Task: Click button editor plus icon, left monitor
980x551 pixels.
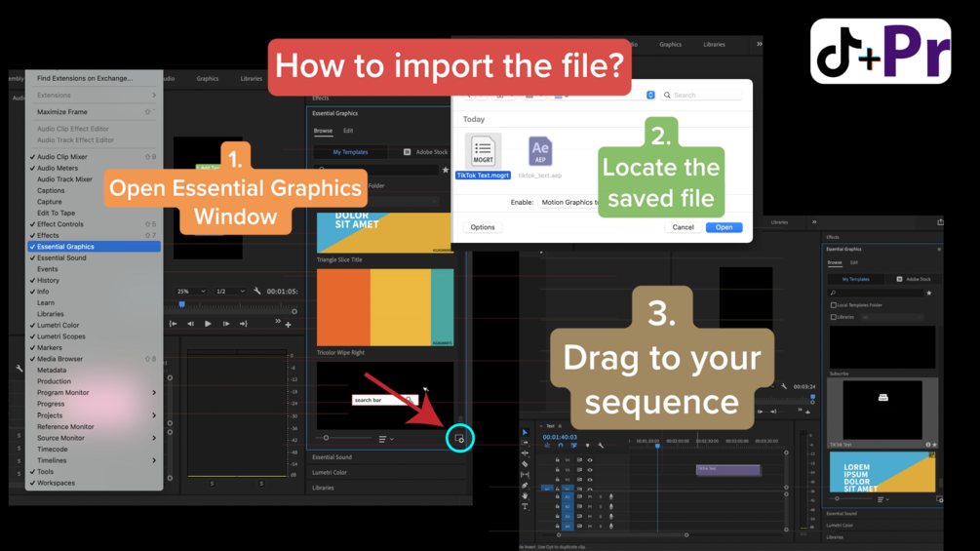Action: pyautogui.click(x=288, y=324)
